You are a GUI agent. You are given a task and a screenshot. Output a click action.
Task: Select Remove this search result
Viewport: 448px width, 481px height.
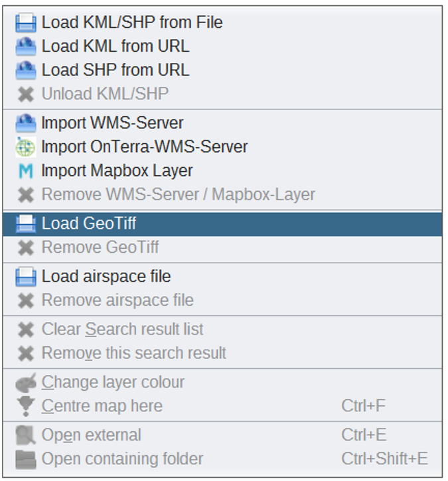pos(222,354)
